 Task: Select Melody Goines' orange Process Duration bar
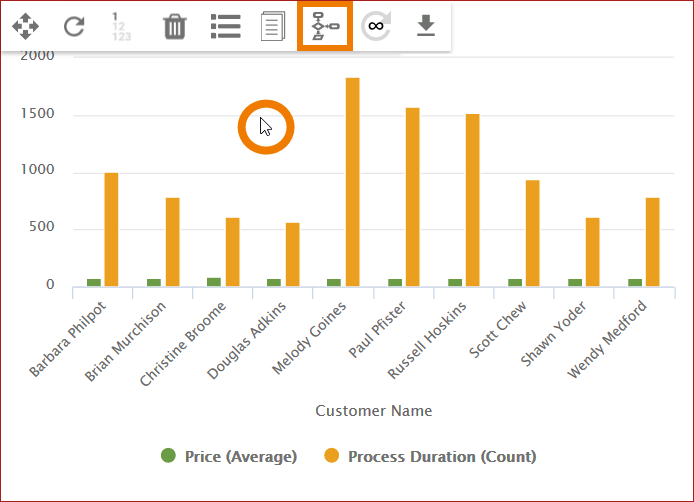click(352, 182)
